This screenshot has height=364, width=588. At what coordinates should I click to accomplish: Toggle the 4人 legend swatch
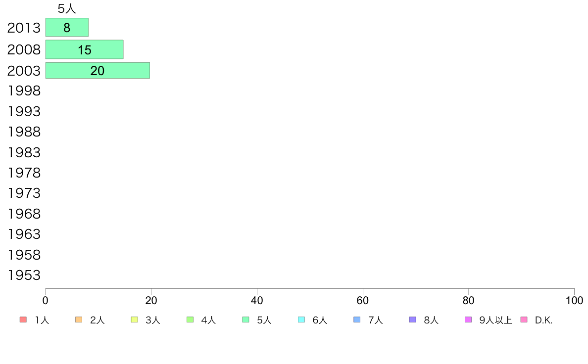click(190, 320)
